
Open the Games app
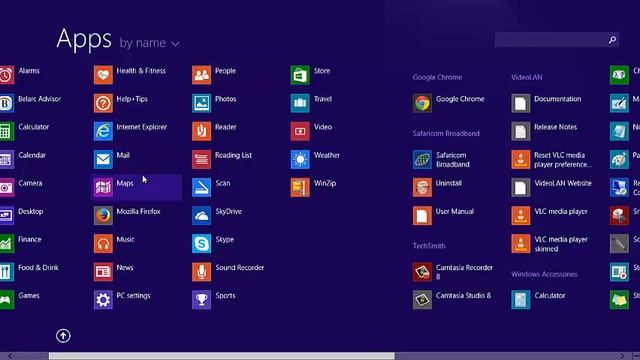[20, 300]
